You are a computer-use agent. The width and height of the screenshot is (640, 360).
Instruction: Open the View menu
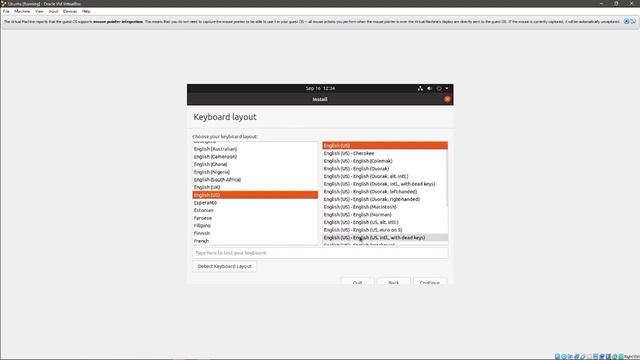pos(39,11)
